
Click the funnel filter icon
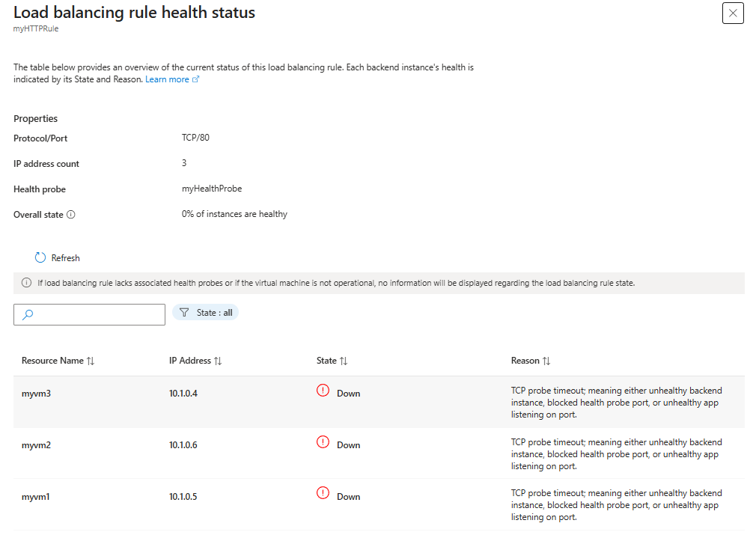(x=184, y=312)
